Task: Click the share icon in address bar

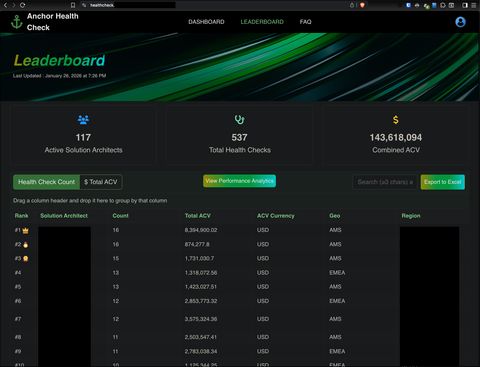Action: point(352,5)
